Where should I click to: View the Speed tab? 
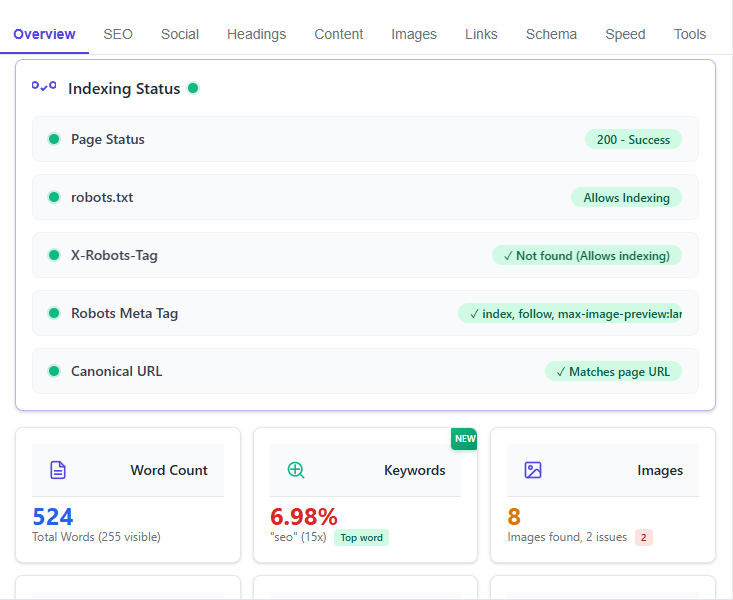[x=625, y=34]
